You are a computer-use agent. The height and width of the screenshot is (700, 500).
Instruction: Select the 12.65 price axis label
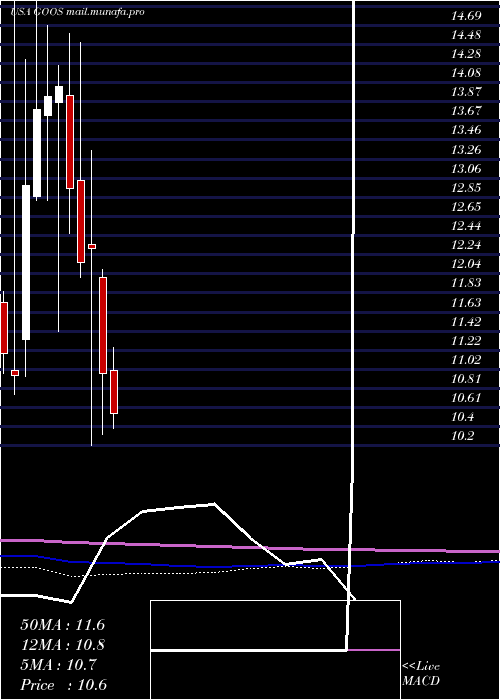(466, 207)
